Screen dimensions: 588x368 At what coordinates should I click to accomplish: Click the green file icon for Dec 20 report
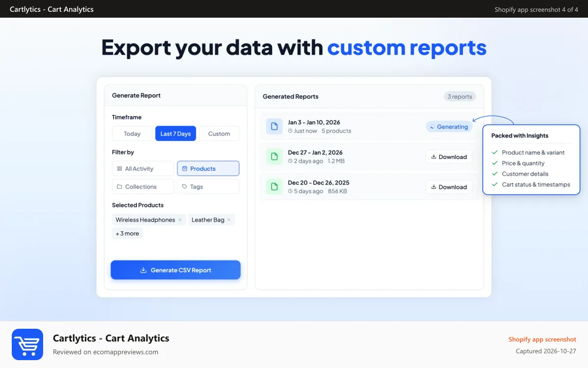tap(274, 186)
